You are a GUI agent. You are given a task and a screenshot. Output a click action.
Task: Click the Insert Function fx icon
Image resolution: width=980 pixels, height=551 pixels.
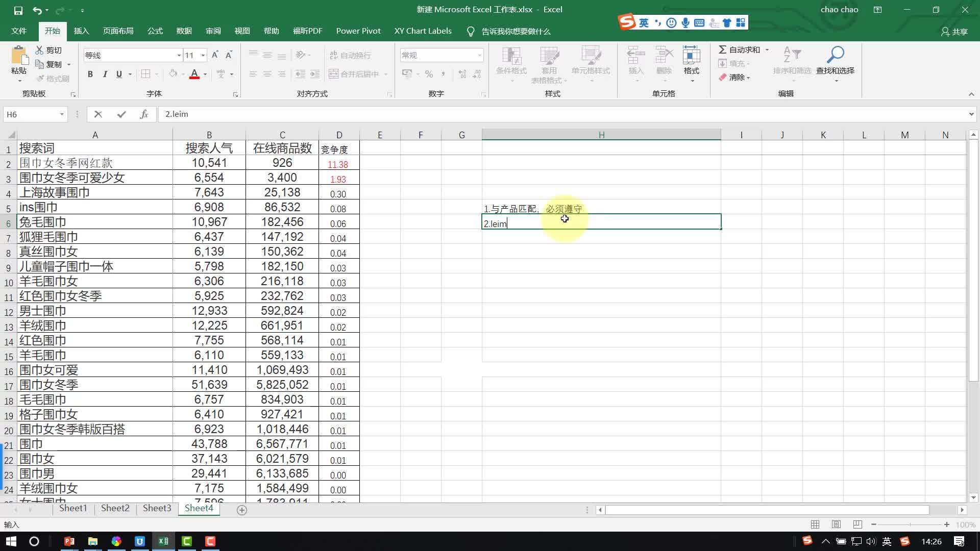pos(144,114)
